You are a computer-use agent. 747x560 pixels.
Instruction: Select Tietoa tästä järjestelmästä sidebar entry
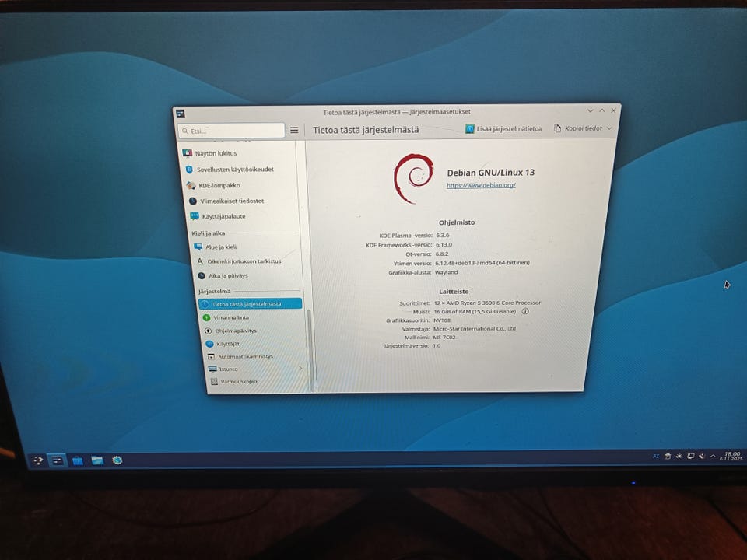[x=250, y=304]
